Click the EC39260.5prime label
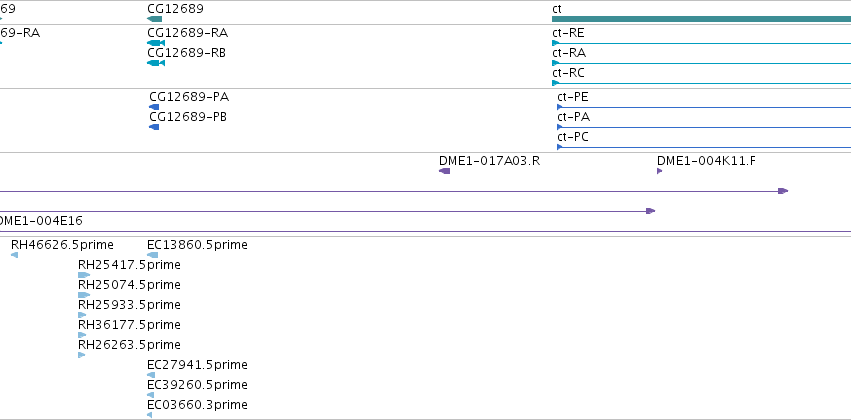The image size is (851, 420). (197, 385)
